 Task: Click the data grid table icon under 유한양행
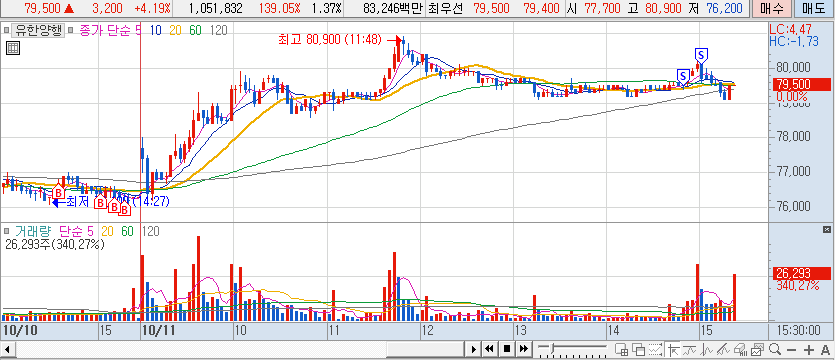coord(13,48)
